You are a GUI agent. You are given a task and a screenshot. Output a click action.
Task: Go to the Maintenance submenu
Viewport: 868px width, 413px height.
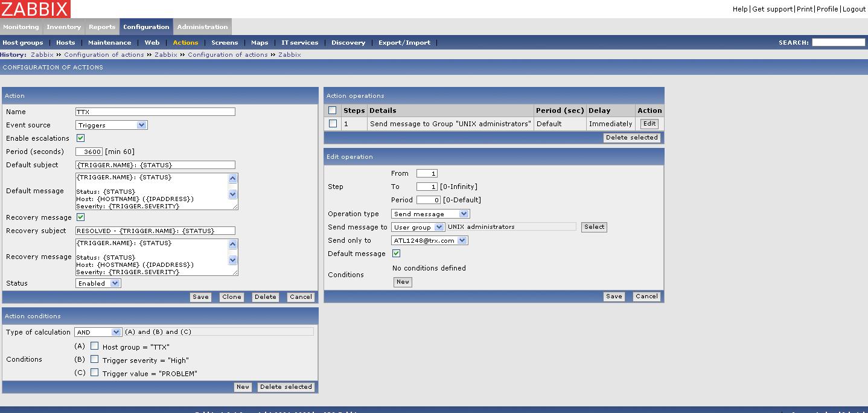(x=109, y=43)
